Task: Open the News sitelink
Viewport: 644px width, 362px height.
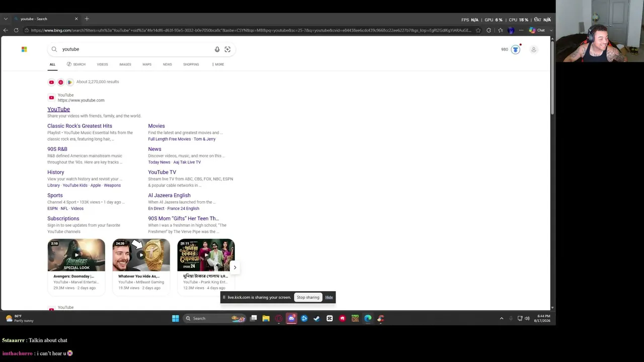Action: coord(154,149)
